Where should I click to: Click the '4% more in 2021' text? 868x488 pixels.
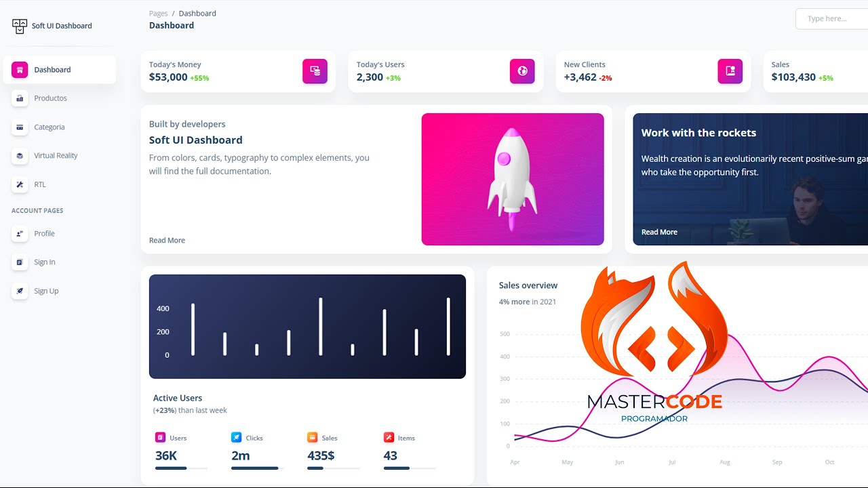tap(528, 302)
